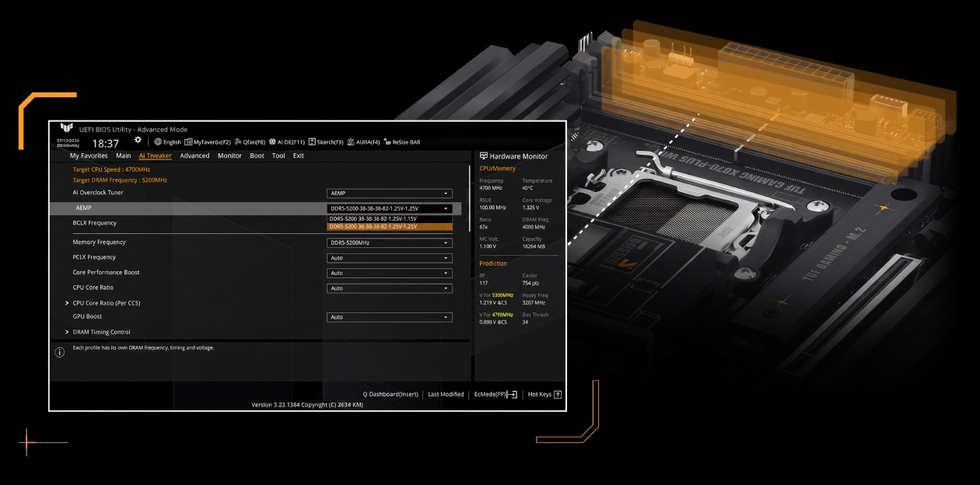Screen dimensions: 980x485
Task: Open Ai Overclock Tuner dropdown
Action: pos(390,194)
